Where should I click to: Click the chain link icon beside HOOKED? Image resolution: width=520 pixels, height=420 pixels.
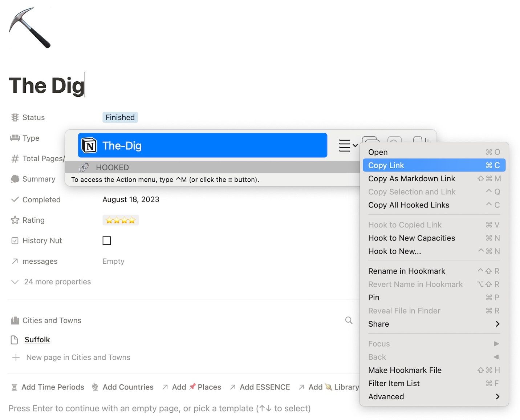point(84,167)
